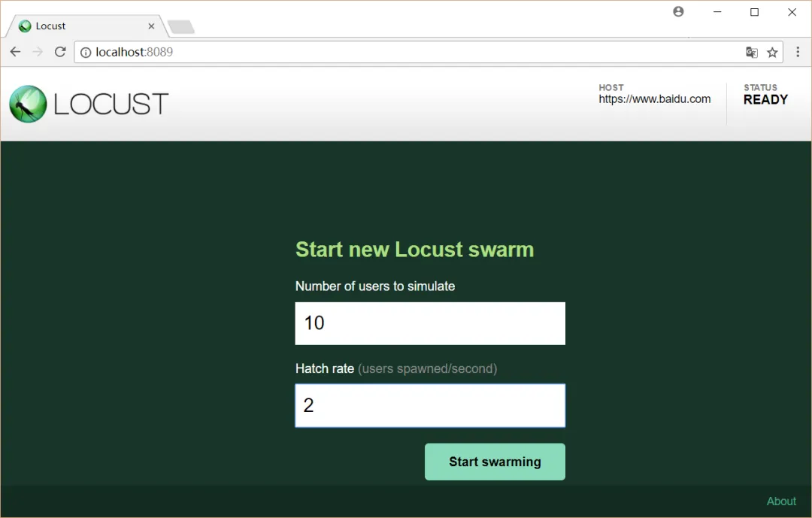Click the browser back arrow
This screenshot has width=812, height=518.
[16, 52]
